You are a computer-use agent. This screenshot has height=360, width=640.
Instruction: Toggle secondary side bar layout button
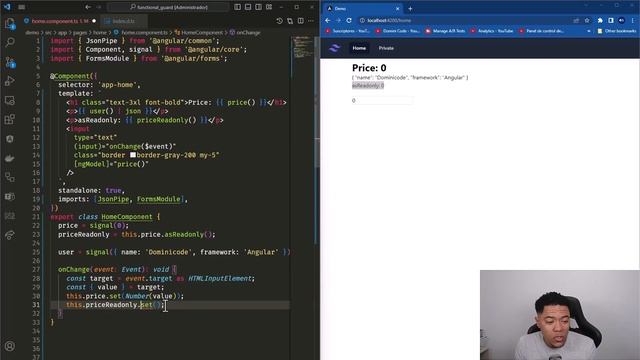click(258, 7)
